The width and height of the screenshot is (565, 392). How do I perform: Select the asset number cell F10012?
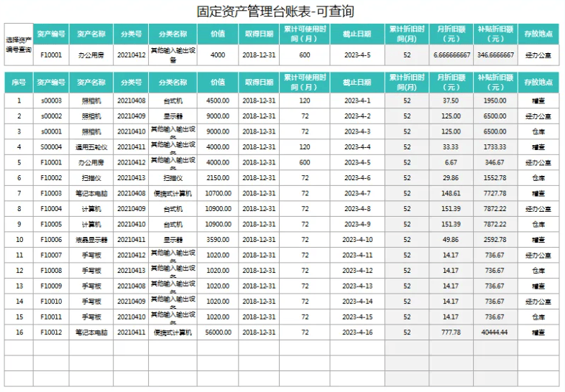click(51, 332)
